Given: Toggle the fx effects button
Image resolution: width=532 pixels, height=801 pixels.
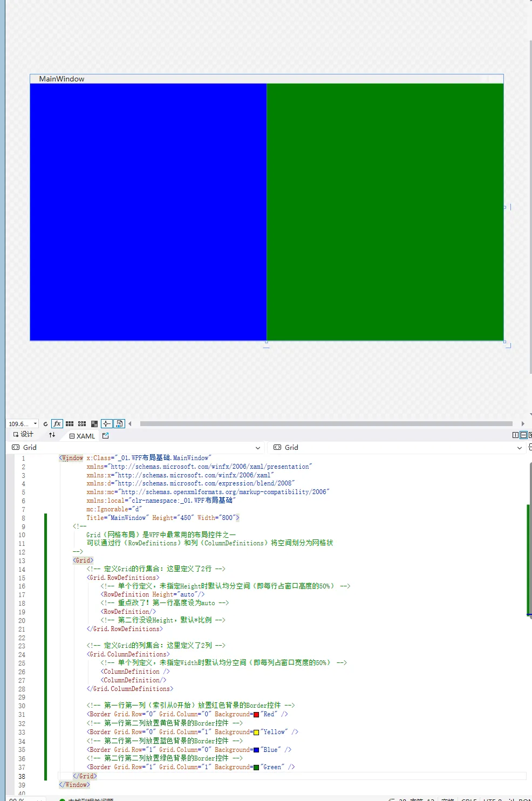Looking at the screenshot, I should pos(57,424).
